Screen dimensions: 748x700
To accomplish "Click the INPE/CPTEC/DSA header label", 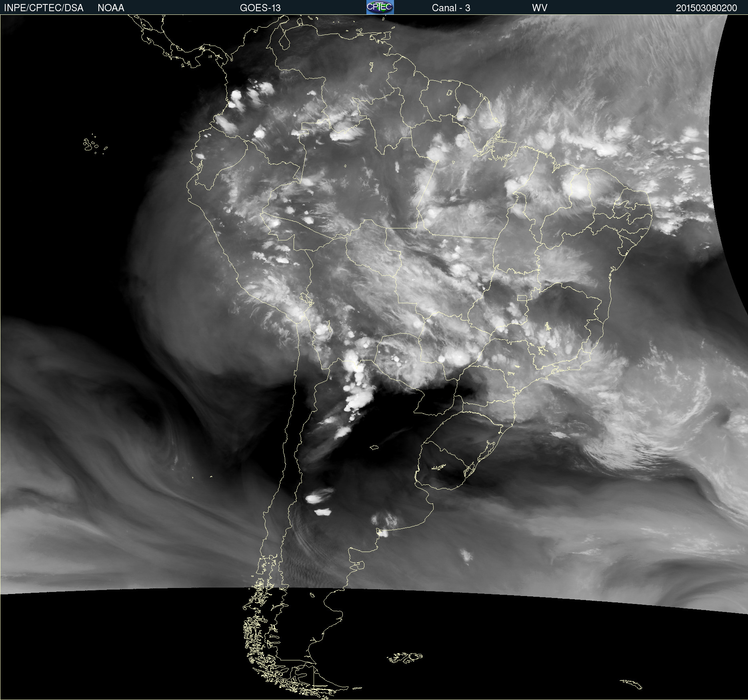I will pyautogui.click(x=44, y=8).
